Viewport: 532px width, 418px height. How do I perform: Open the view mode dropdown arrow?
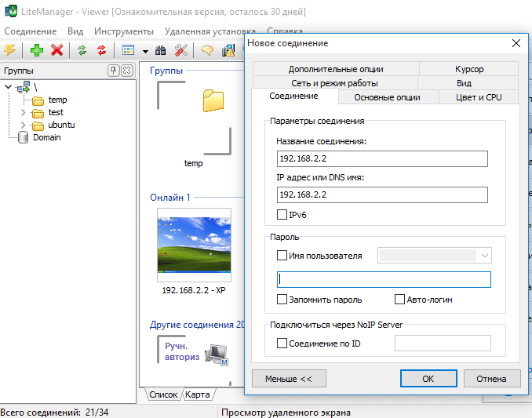point(145,52)
